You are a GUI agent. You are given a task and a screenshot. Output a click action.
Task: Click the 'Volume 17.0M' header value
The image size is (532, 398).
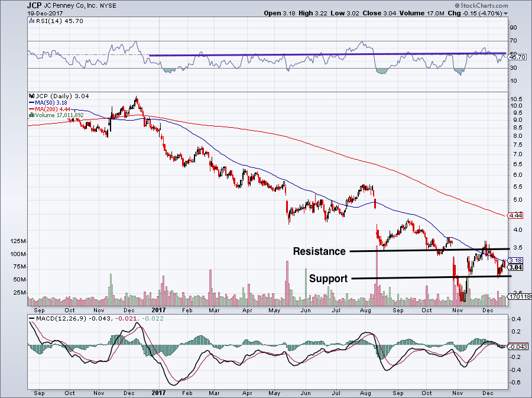tap(421, 13)
